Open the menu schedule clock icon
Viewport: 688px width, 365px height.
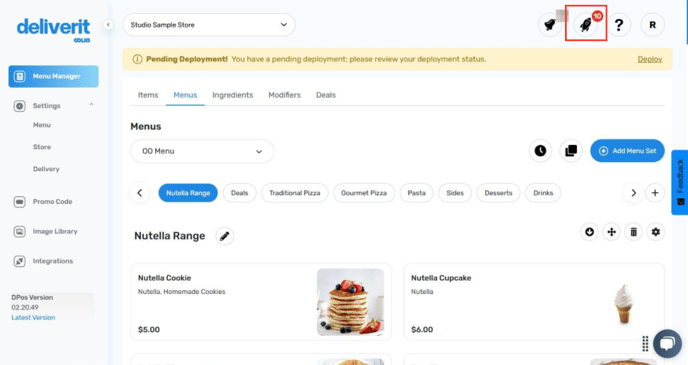pos(540,151)
